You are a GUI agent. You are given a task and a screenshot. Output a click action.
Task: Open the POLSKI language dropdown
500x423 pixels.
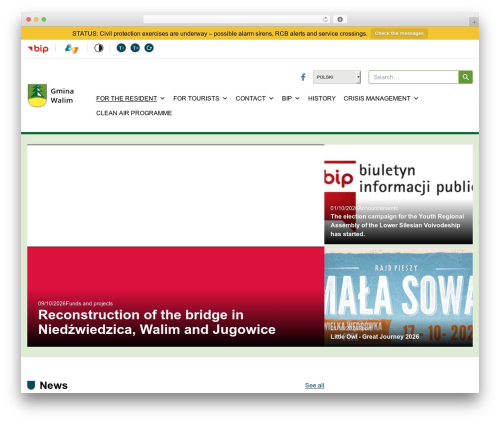click(x=337, y=77)
